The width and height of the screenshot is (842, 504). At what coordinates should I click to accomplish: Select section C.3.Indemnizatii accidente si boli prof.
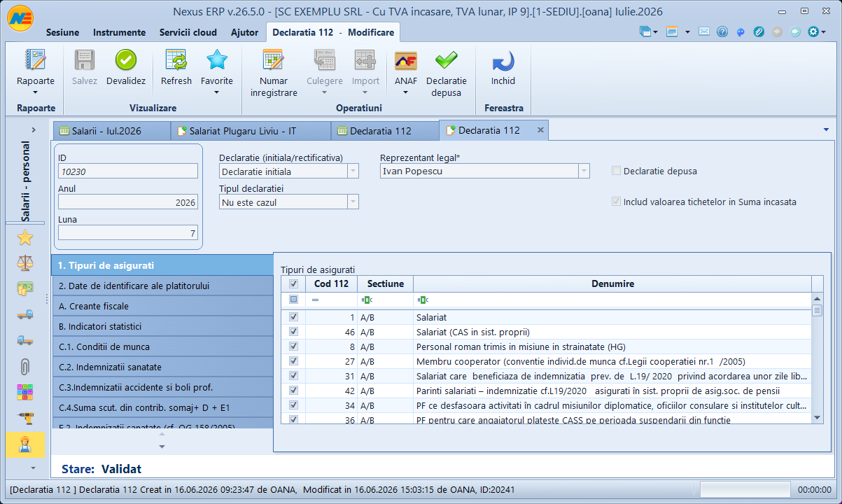click(x=162, y=387)
